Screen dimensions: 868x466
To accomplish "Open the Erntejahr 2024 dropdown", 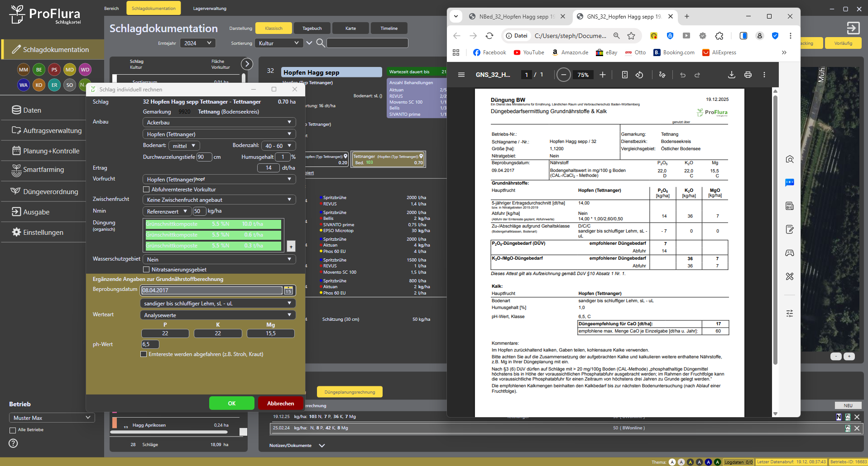I will (x=197, y=43).
